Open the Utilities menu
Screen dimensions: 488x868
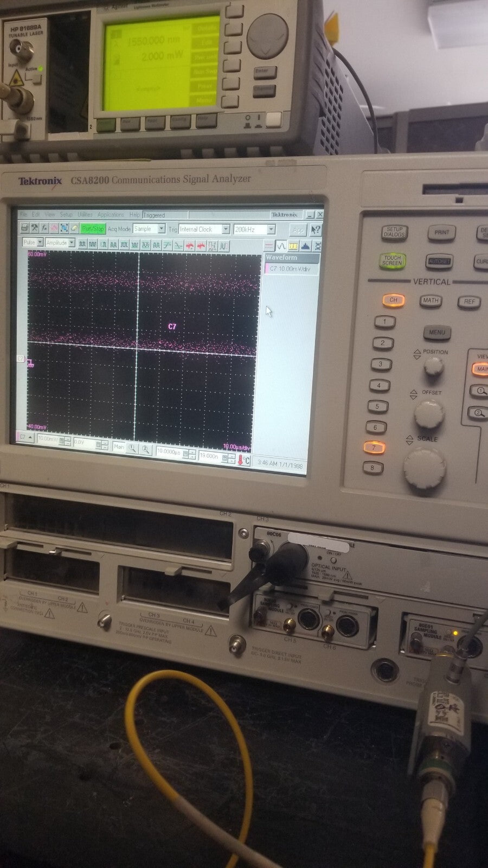[x=85, y=215]
